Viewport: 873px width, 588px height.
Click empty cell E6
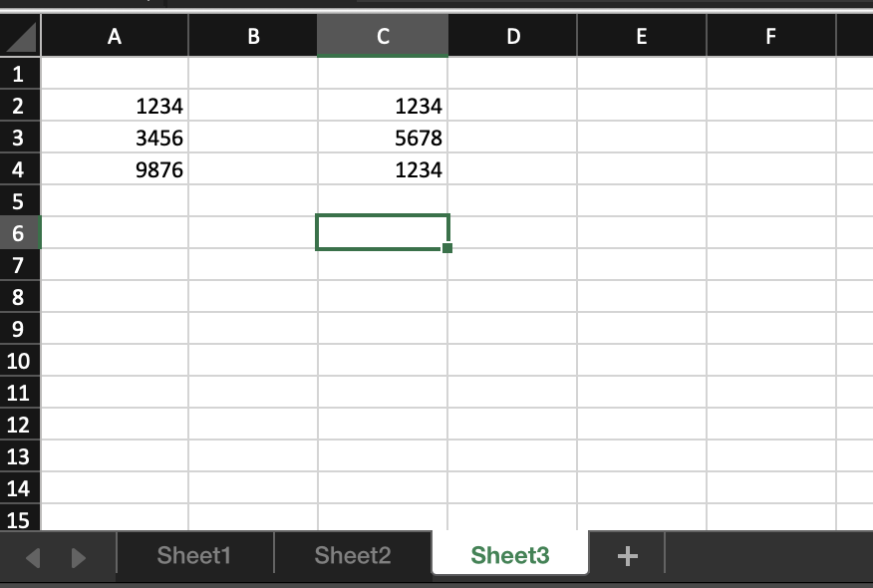[642, 233]
